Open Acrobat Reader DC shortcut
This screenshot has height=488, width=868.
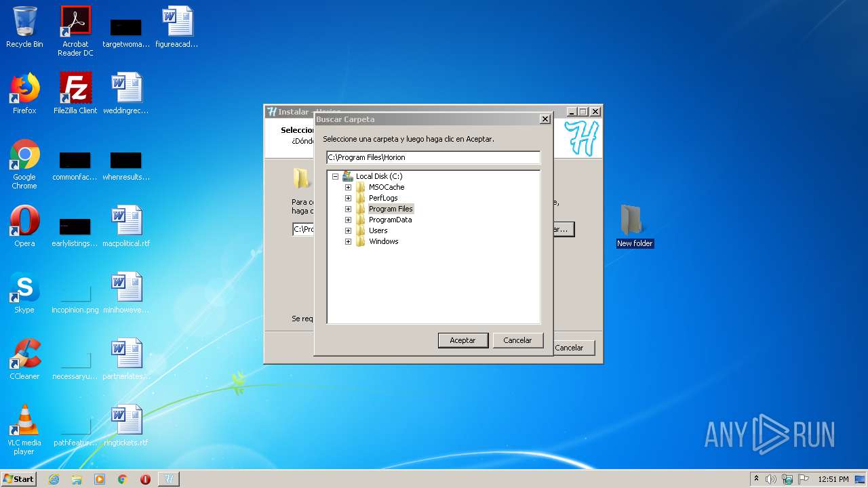(75, 31)
